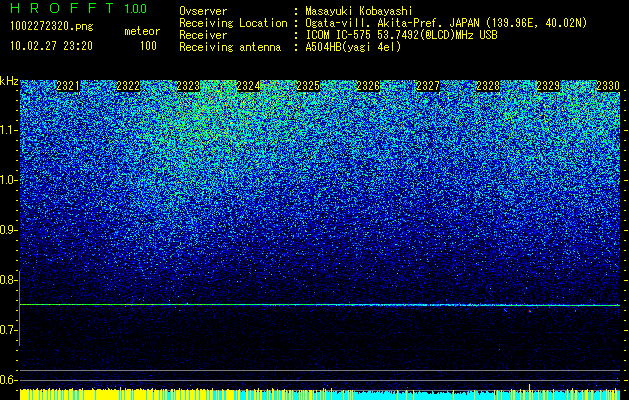The image size is (629, 400).
Task: Click the 0.8 kHz axis label
Action: click(x=8, y=280)
